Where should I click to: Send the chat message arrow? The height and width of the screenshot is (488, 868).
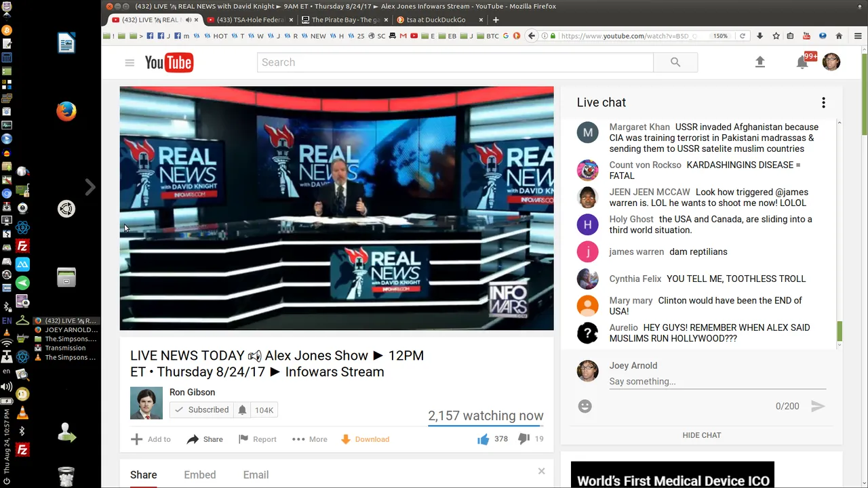pos(818,406)
